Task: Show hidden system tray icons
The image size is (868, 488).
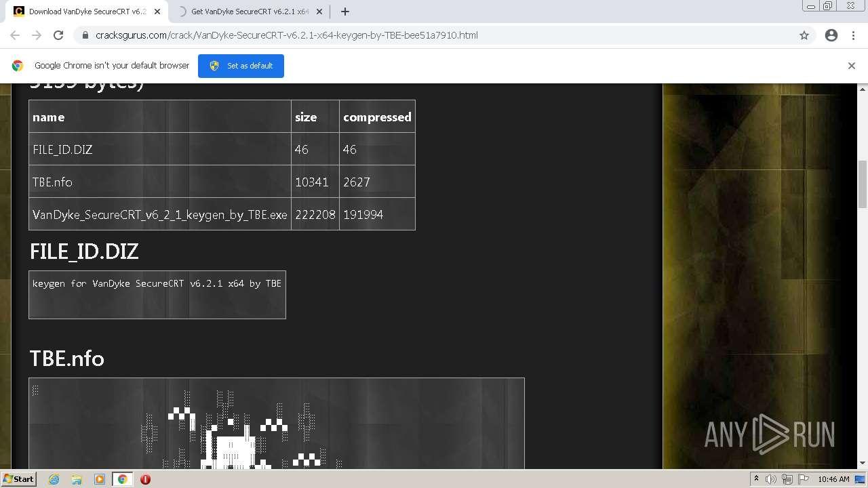Action: pyautogui.click(x=756, y=479)
